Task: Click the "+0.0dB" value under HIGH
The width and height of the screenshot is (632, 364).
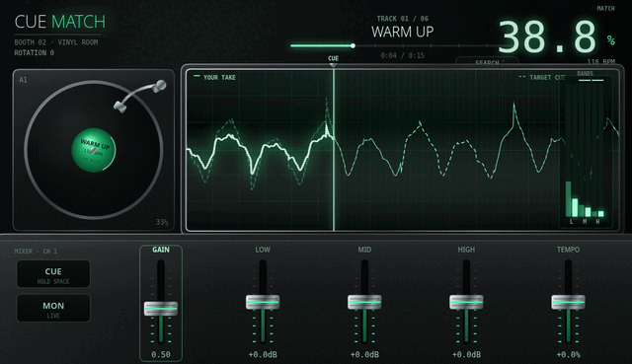Action: click(x=466, y=355)
